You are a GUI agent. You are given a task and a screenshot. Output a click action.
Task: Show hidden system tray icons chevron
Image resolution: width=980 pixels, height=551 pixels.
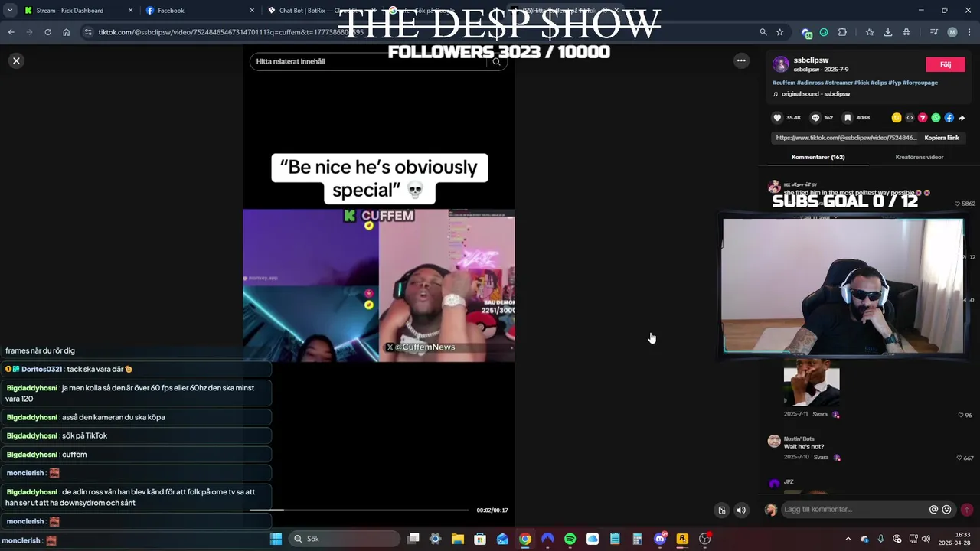[x=848, y=539]
